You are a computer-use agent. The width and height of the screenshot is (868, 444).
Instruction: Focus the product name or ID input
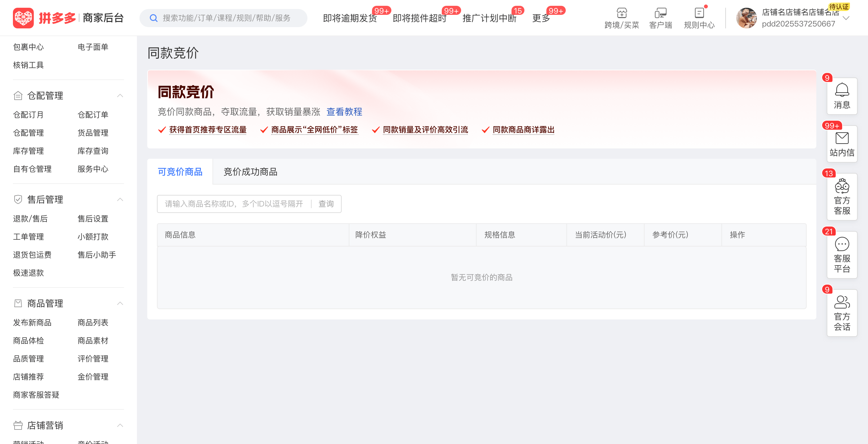coord(234,204)
